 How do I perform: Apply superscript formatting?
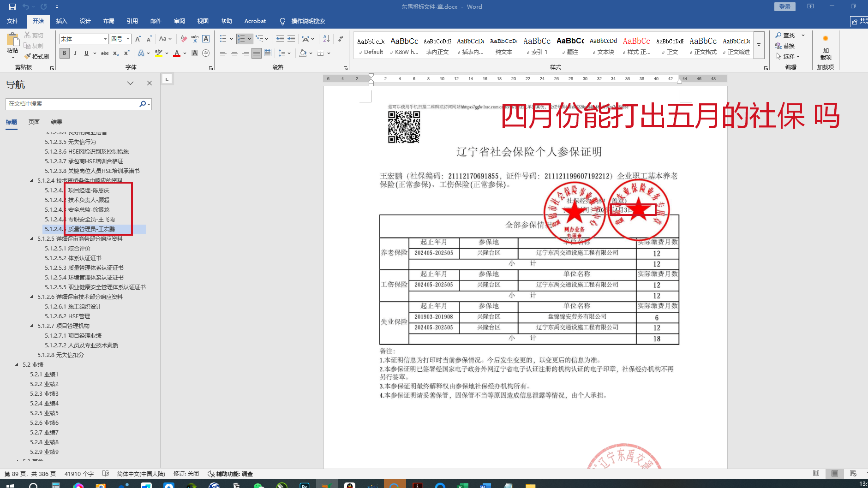[x=126, y=53]
